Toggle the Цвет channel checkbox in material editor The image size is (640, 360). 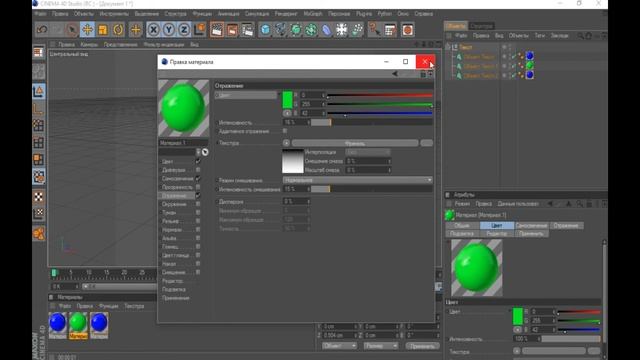coord(198,162)
